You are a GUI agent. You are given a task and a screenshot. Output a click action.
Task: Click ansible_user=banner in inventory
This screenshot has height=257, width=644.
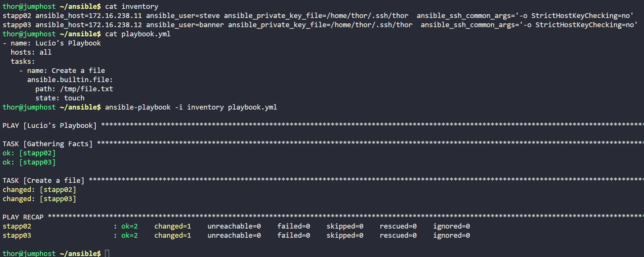pyautogui.click(x=185, y=25)
